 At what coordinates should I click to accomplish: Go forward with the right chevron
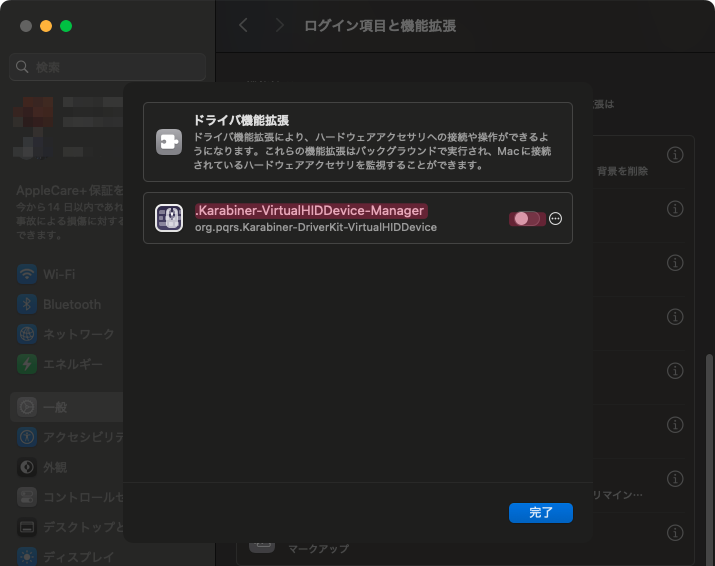tap(279, 26)
